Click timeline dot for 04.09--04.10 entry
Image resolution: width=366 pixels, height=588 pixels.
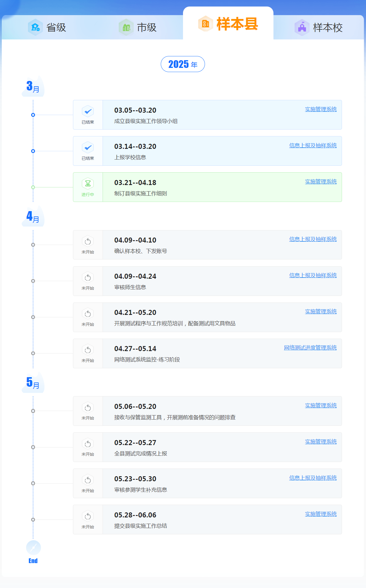click(33, 245)
